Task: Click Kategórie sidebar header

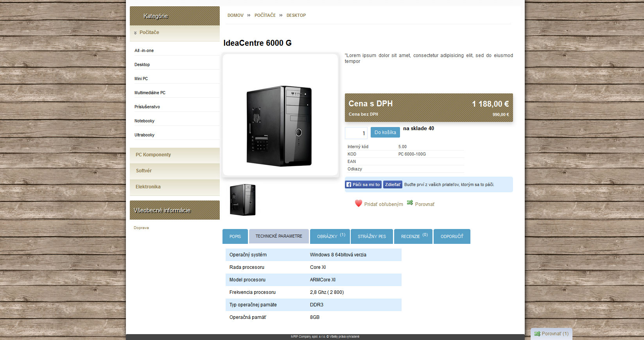Action: (x=175, y=16)
